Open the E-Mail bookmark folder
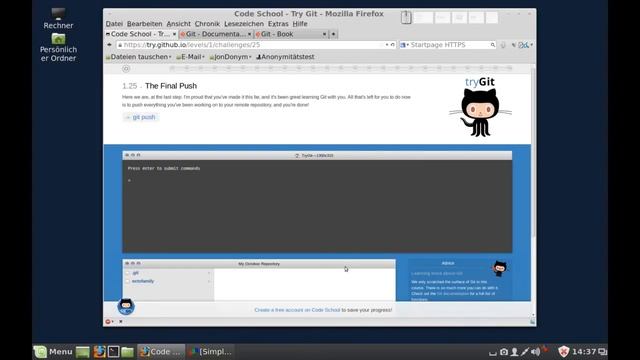The image size is (640, 360). click(190, 57)
